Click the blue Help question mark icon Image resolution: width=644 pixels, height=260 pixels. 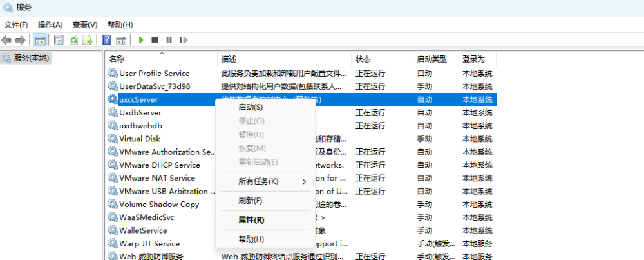(x=107, y=40)
